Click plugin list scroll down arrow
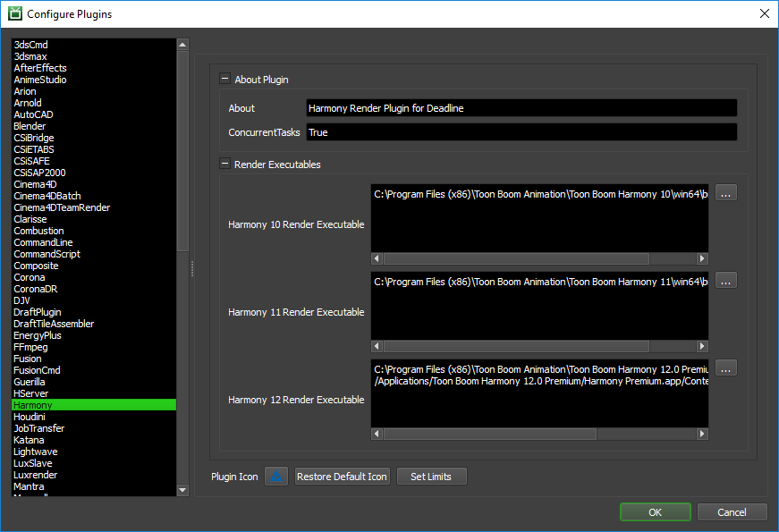The image size is (779, 532). click(x=182, y=490)
